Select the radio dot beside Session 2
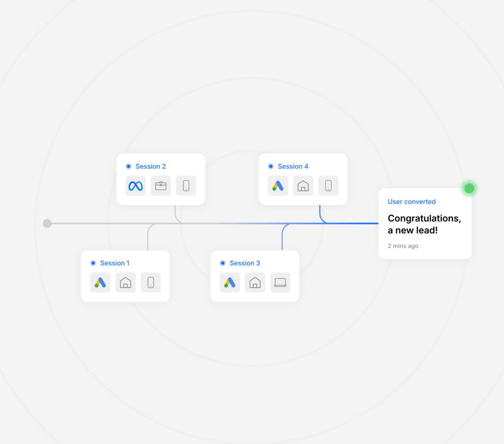The height and width of the screenshot is (444, 504). pyautogui.click(x=128, y=166)
